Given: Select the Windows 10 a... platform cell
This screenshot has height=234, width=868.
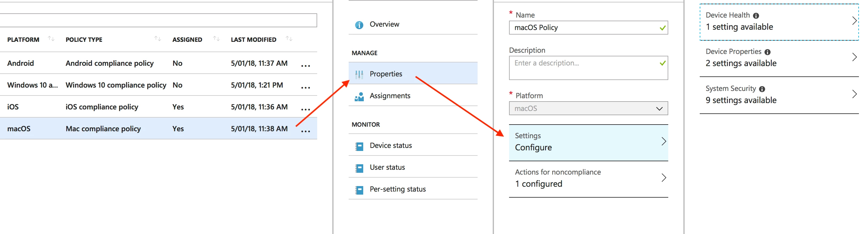Looking at the screenshot, I should [32, 85].
